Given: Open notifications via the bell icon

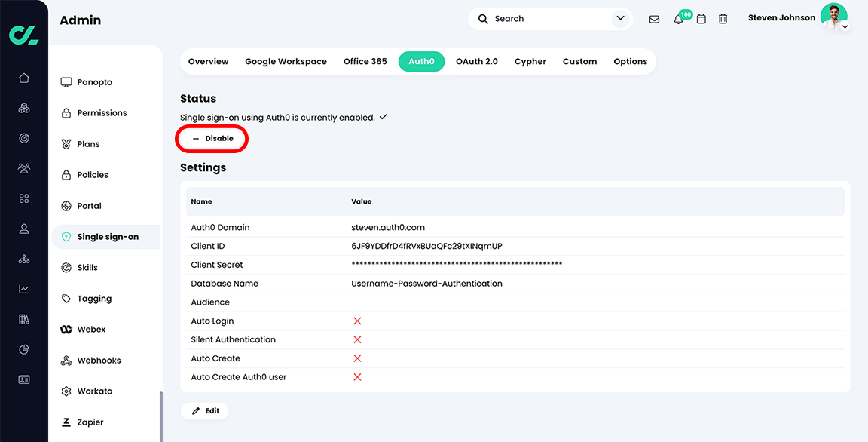Looking at the screenshot, I should pos(677,18).
